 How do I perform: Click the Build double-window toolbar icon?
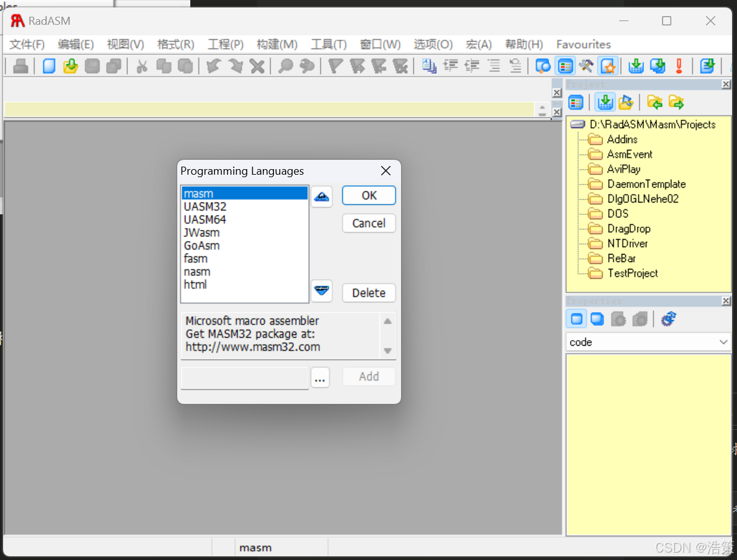pyautogui.click(x=658, y=66)
